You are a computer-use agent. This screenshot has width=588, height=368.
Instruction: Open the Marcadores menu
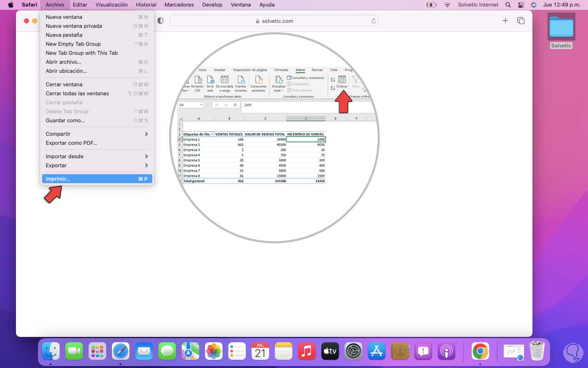pos(179,5)
